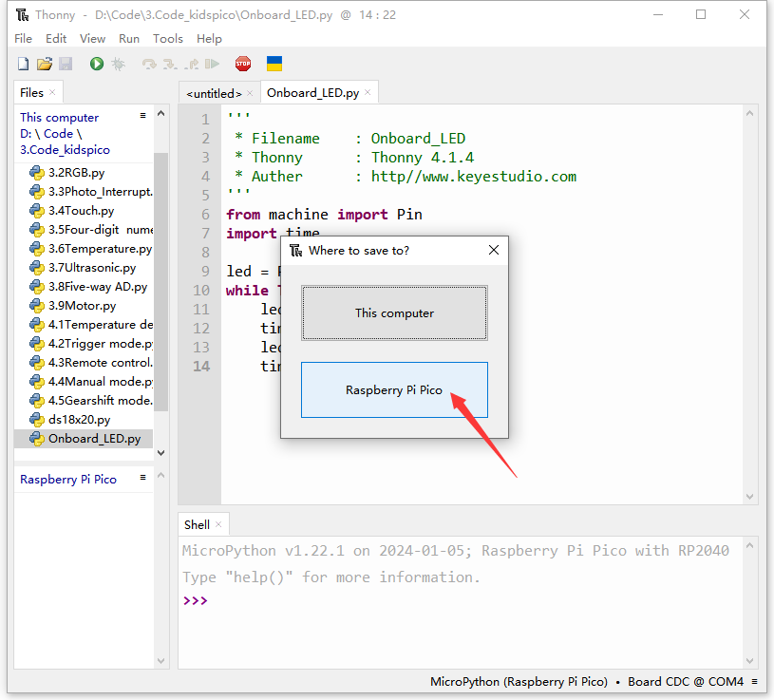774x700 pixels.
Task: Click the Ukraine flag icon
Action: (274, 64)
